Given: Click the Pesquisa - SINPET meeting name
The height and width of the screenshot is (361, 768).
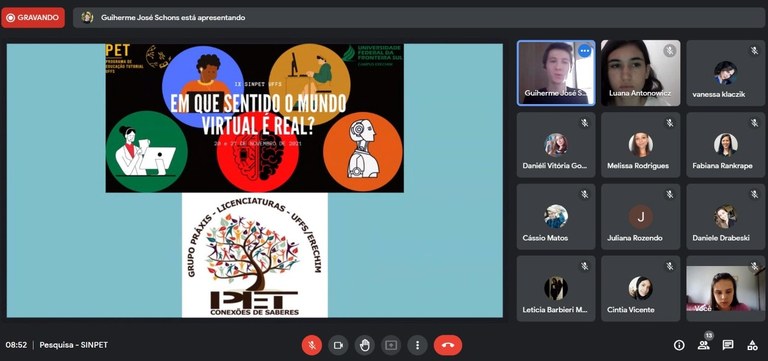Looking at the screenshot, I should click(x=73, y=345).
